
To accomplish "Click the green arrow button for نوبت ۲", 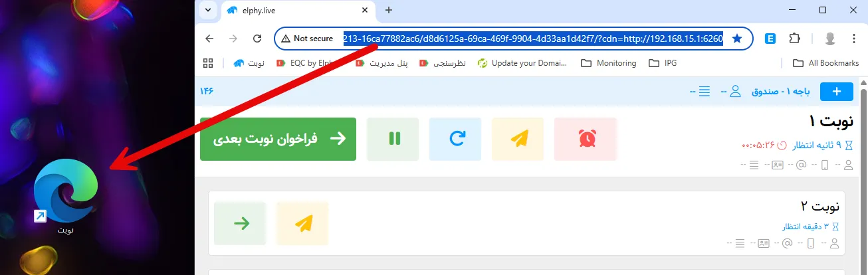I will tap(241, 224).
